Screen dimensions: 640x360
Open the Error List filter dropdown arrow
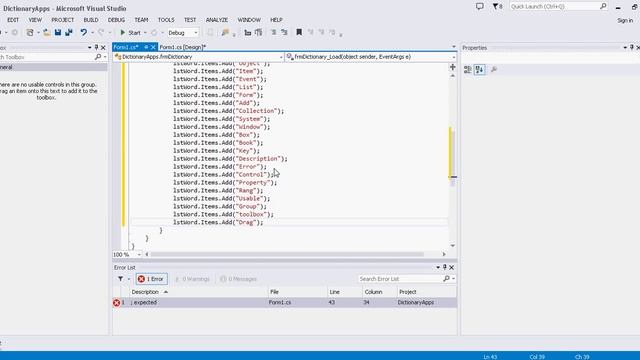tap(129, 279)
